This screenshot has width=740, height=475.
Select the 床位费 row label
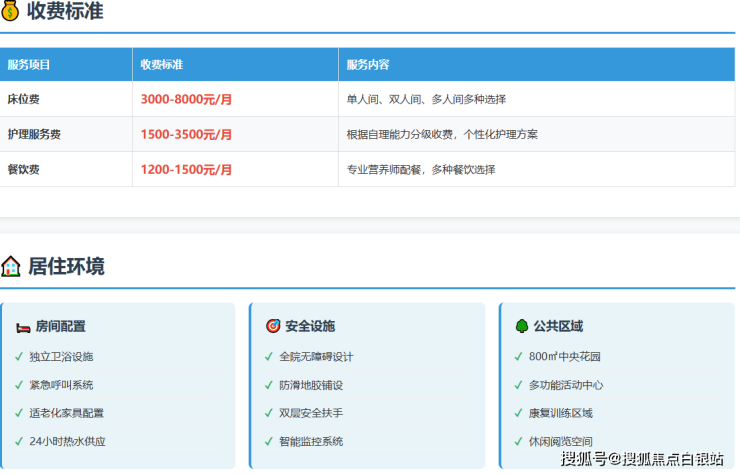(24, 99)
